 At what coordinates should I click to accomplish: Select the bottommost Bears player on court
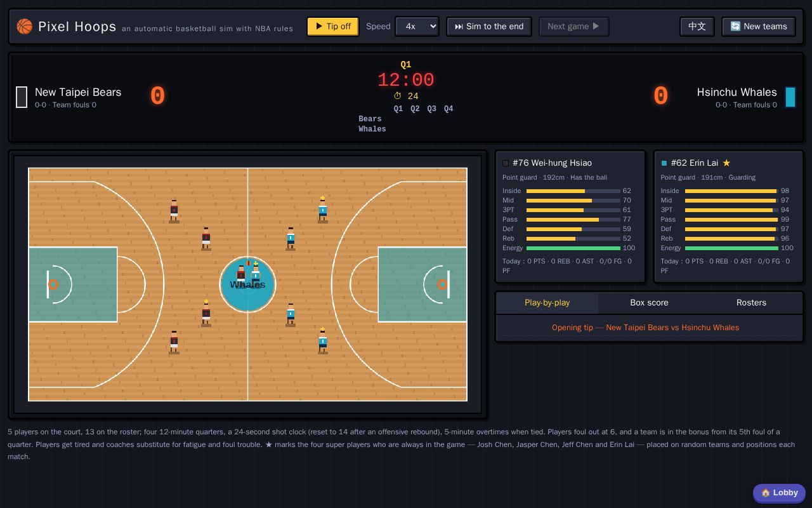point(174,342)
